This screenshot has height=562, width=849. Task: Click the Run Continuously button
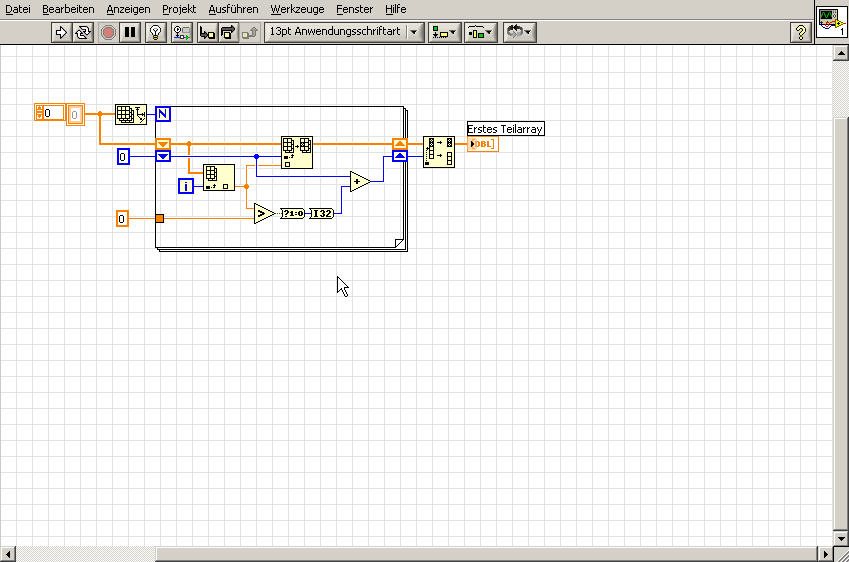pyautogui.click(x=81, y=32)
